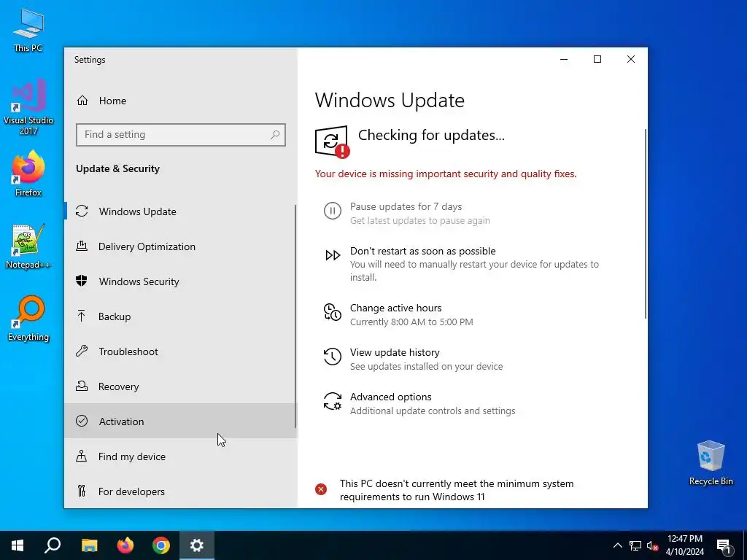
Task: Click the Home icon in Settings sidebar
Action: pos(82,101)
